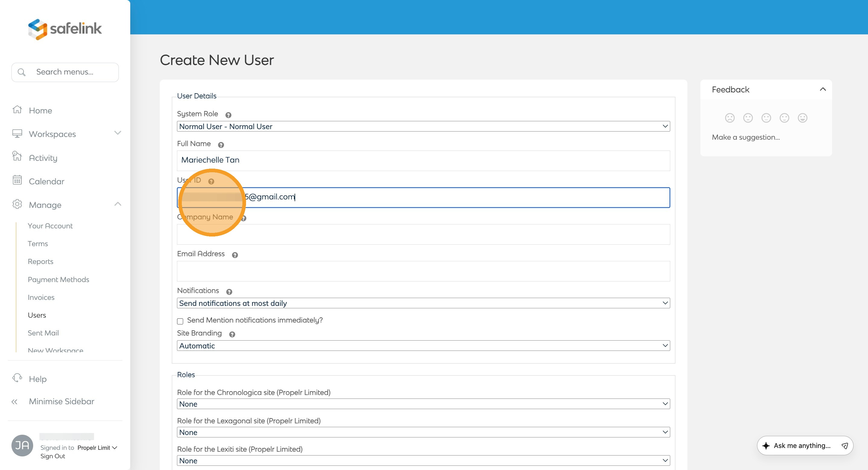The image size is (868, 470).
Task: Open the System Role dropdown
Action: tap(423, 126)
